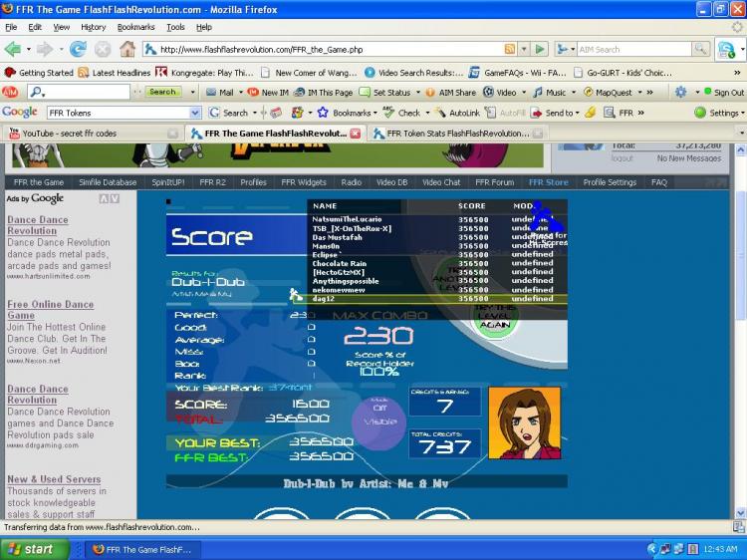The width and height of the screenshot is (747, 560).
Task: Open Google toolbar Settings
Action: tap(717, 113)
